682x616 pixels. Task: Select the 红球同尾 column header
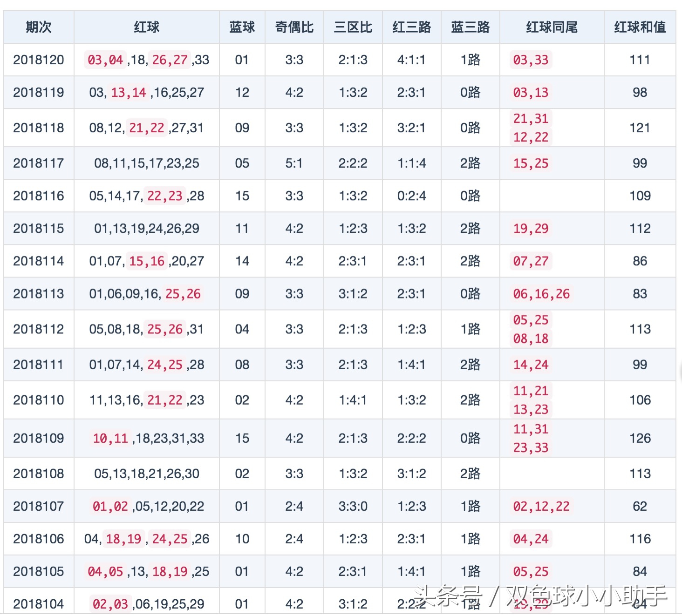coord(552,27)
